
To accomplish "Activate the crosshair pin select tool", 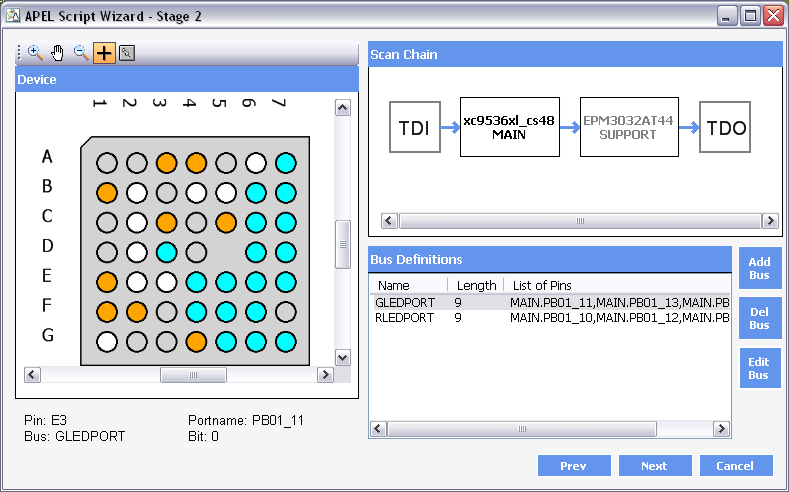I will 104,53.
